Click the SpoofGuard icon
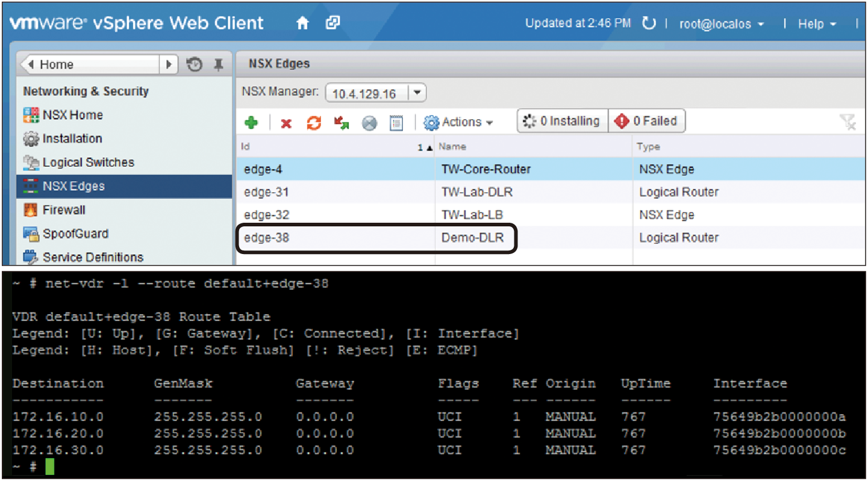The image size is (868, 481). click(31, 234)
